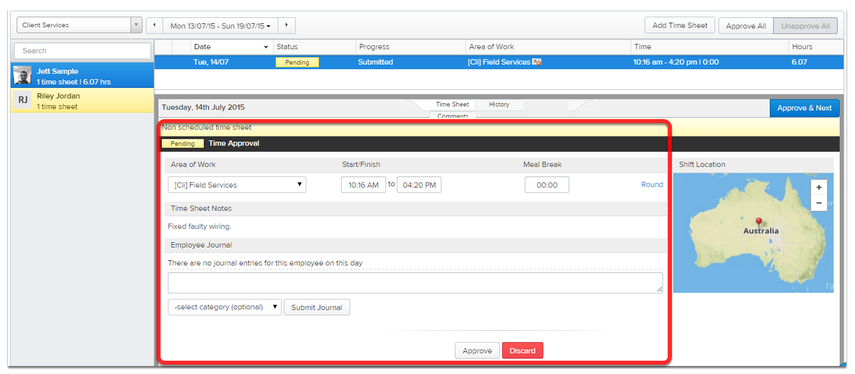The height and width of the screenshot is (374, 855).
Task: Click the Pending badge beside Time Approval
Action: pos(183,143)
